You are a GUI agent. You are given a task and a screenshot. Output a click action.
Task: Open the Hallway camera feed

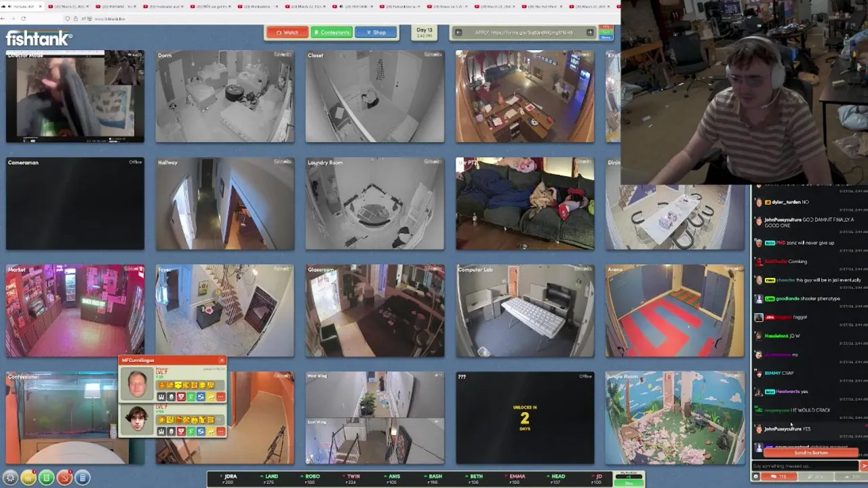click(225, 203)
